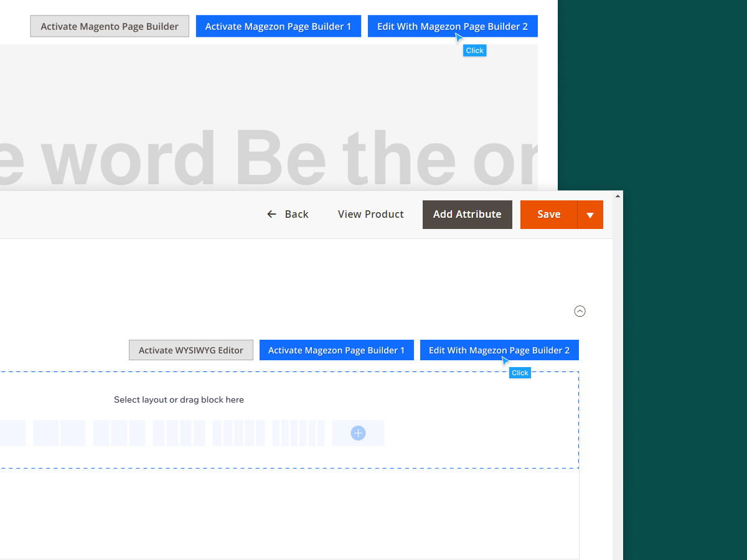The image size is (747, 560).
Task: Open the Save button dropdown arrow
Action: click(x=590, y=215)
